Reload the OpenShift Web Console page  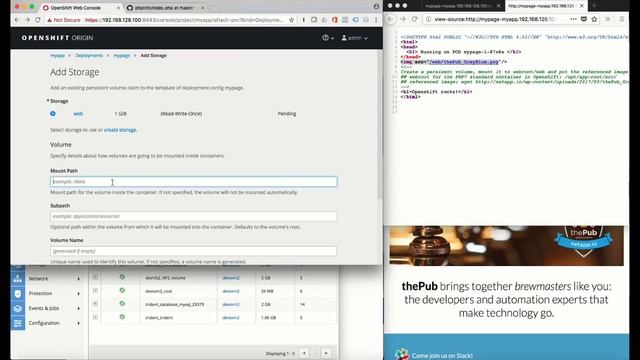[38, 20]
